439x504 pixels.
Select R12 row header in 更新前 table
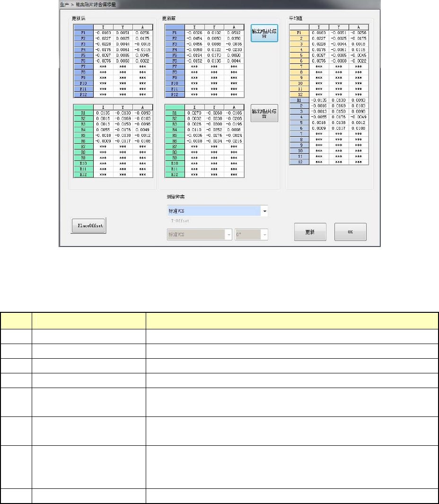(175, 175)
